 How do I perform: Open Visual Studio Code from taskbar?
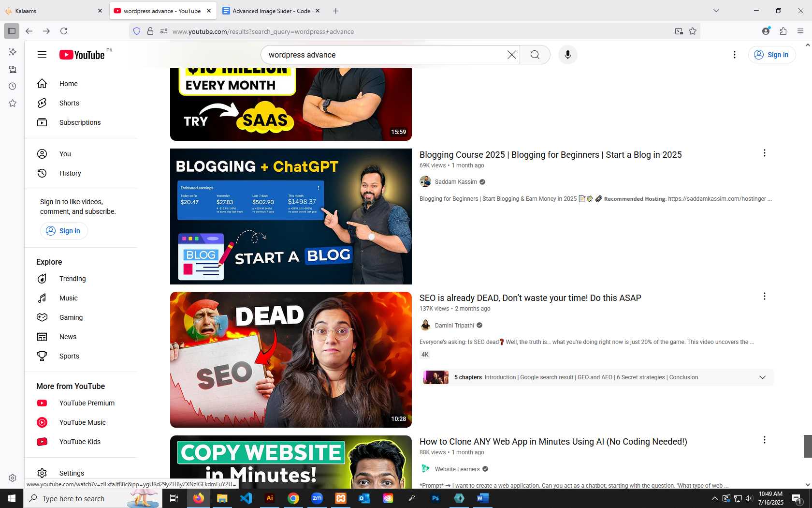point(246,498)
